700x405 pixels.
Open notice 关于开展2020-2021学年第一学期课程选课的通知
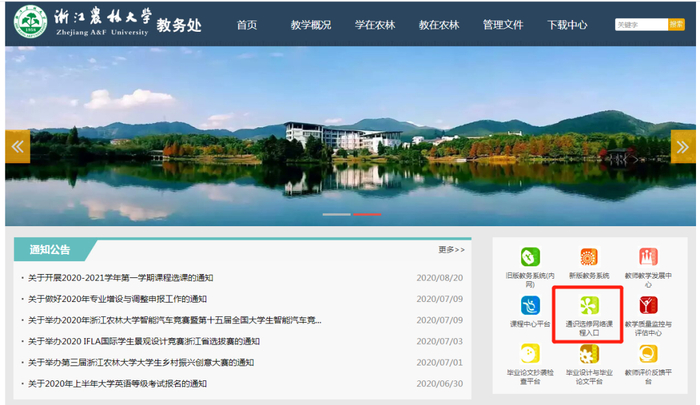[x=121, y=278]
